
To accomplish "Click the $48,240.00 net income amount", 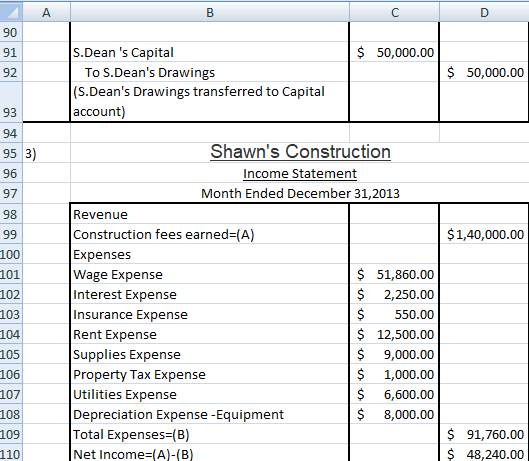I will (x=484, y=453).
